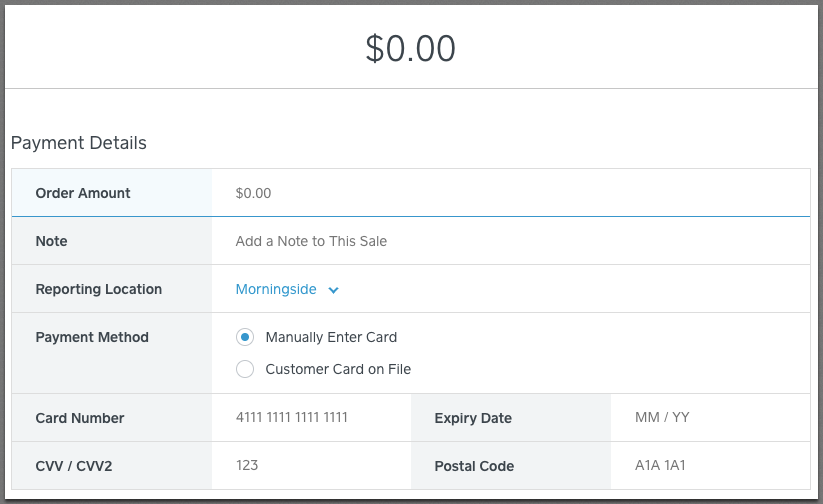Click the Expiry Date label
Screen dimensions: 823x504
click(473, 418)
